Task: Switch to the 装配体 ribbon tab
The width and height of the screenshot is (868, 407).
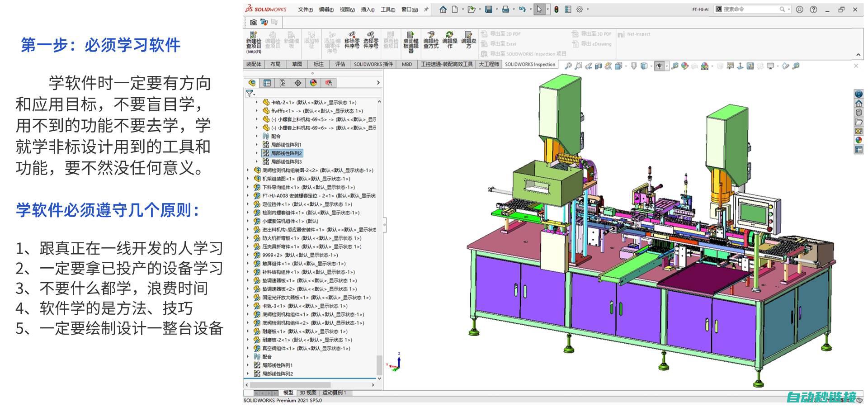Action: (254, 64)
